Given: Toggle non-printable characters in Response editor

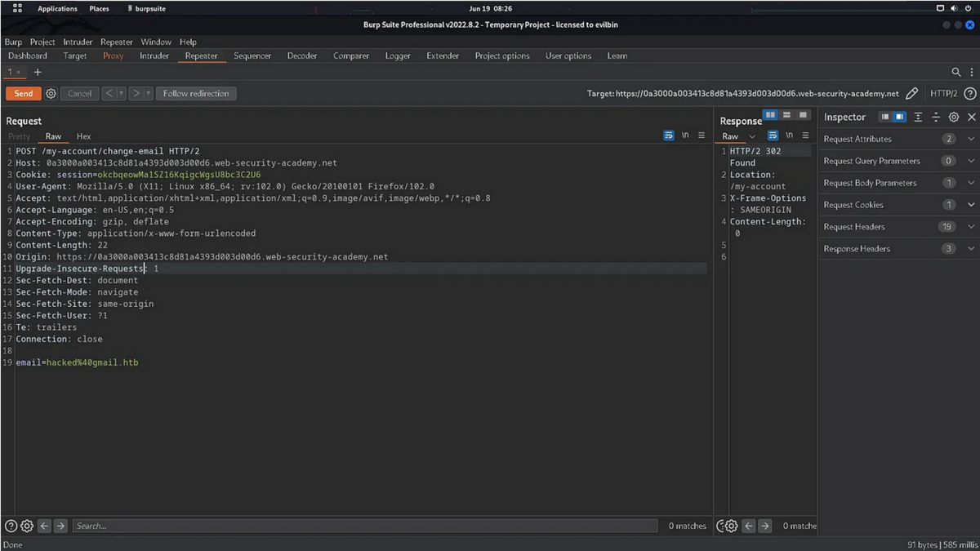Looking at the screenshot, I should coord(789,136).
